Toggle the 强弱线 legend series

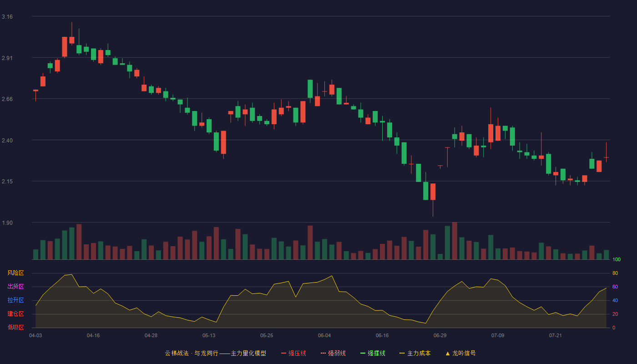click(333, 353)
